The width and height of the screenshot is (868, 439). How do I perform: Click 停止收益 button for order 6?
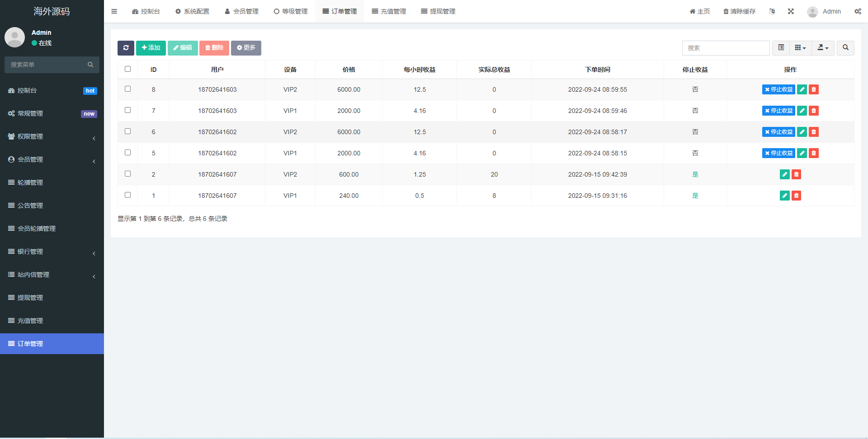click(778, 132)
